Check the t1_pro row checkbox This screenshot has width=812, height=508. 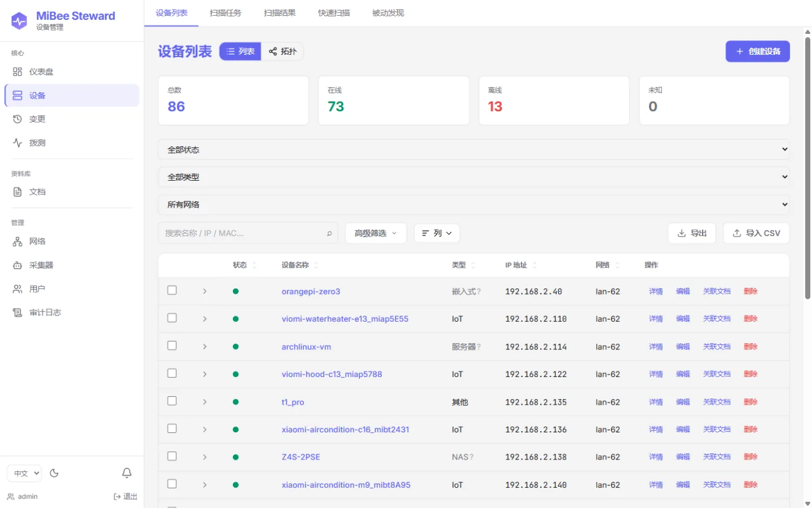[x=172, y=401]
